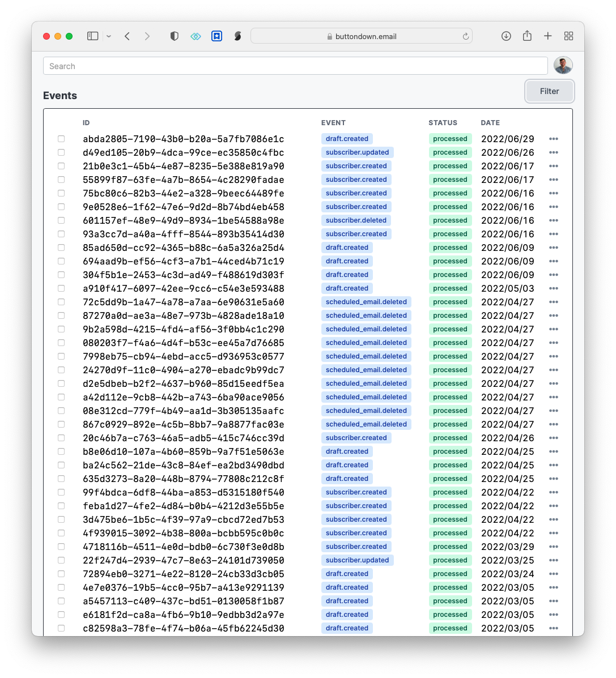Show the tab overview grid
The width and height of the screenshot is (616, 678).
569,36
